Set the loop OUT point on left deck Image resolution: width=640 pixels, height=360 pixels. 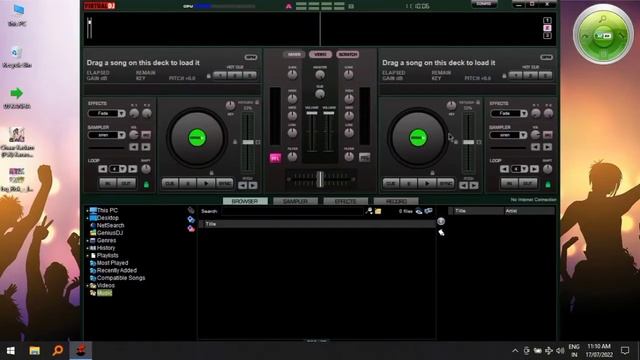[127, 184]
